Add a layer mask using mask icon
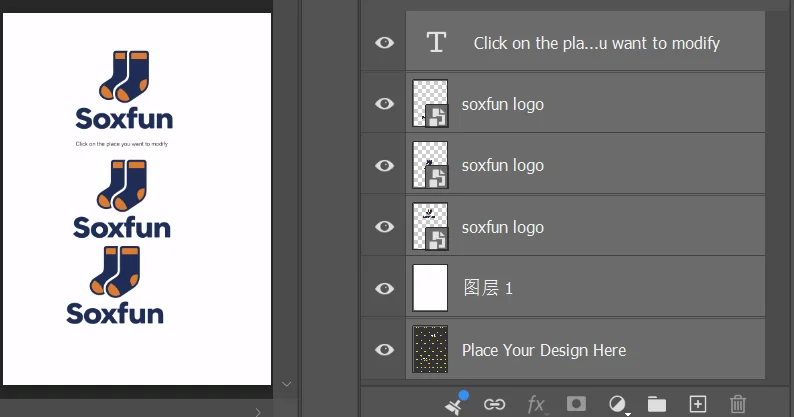The image size is (794, 417). point(576,404)
